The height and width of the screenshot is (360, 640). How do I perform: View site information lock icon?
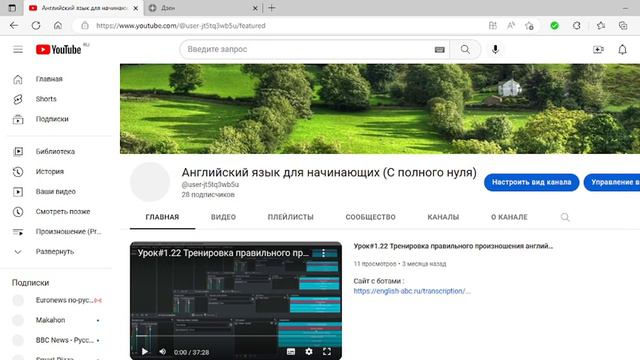pos(84,26)
